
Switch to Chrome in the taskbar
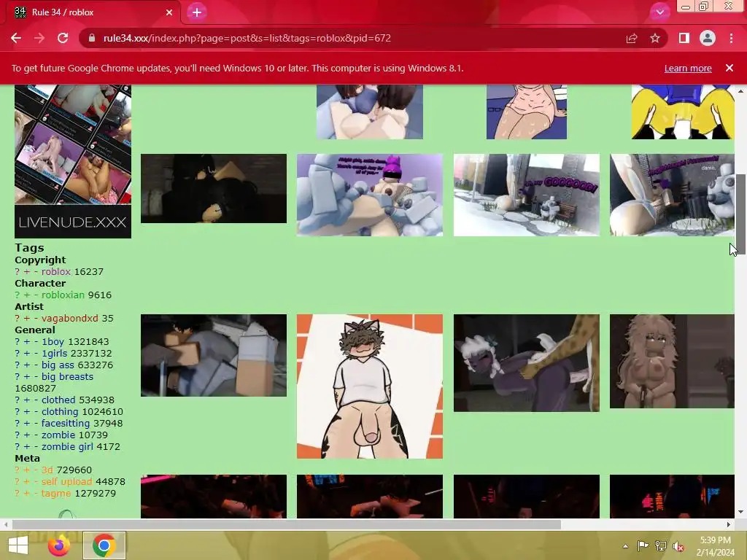pyautogui.click(x=104, y=545)
